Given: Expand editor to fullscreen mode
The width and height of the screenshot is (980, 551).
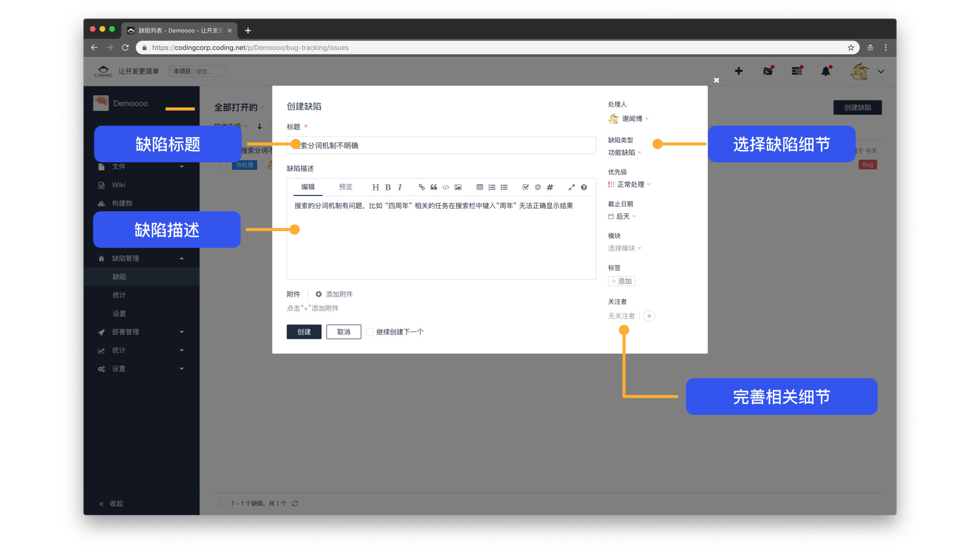Looking at the screenshot, I should tap(572, 187).
